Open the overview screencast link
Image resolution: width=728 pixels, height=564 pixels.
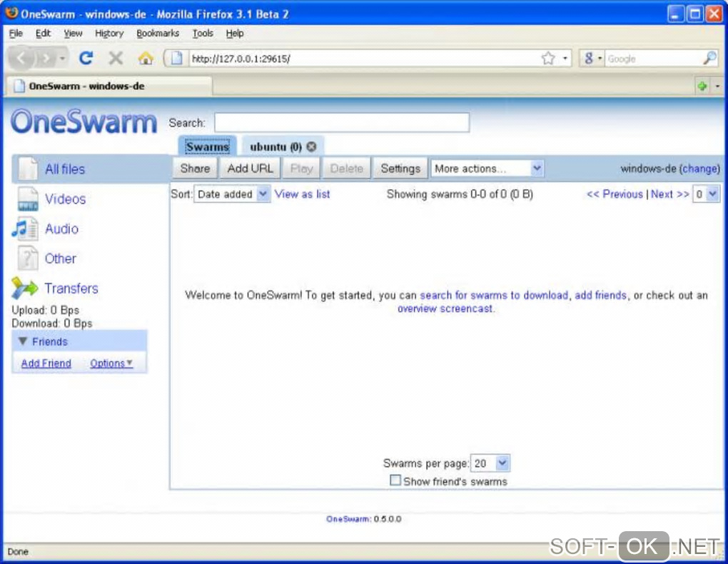coord(445,308)
